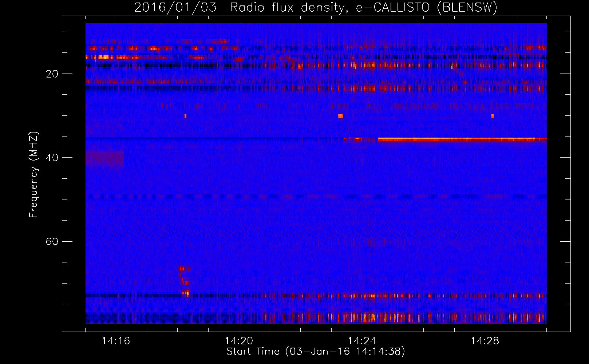
Task: Select the 14:16 time tick label
Action: [116, 341]
